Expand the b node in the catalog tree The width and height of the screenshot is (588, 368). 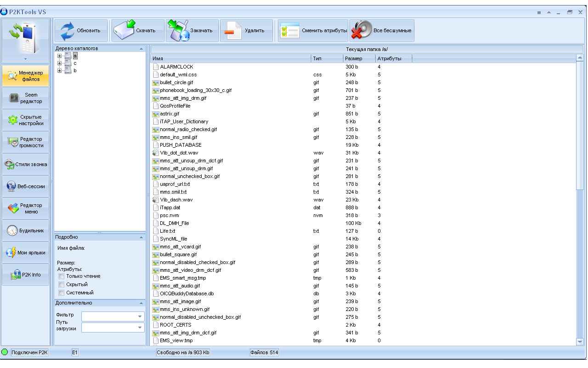coord(59,70)
